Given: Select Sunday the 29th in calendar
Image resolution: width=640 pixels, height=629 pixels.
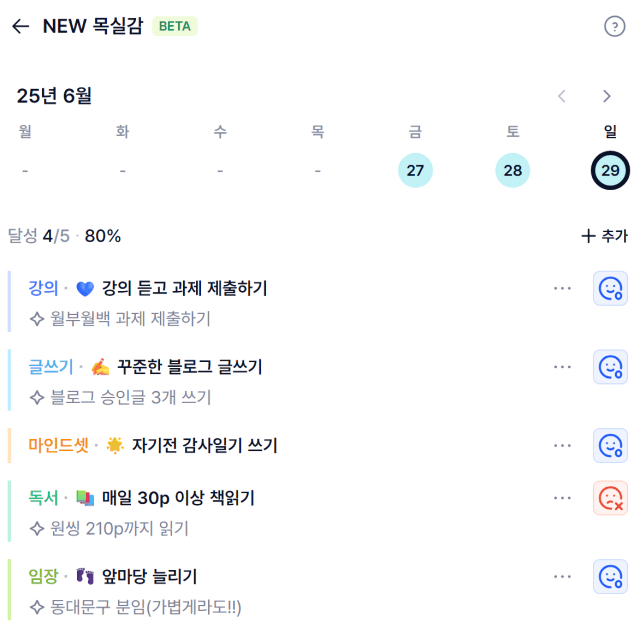Looking at the screenshot, I should pos(610,170).
